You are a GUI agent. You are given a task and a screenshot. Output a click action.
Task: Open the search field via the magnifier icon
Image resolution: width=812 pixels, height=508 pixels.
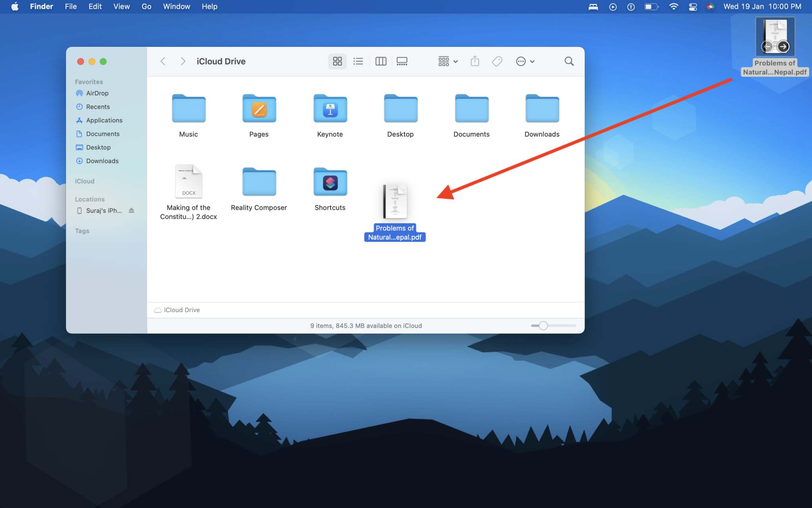click(x=569, y=61)
